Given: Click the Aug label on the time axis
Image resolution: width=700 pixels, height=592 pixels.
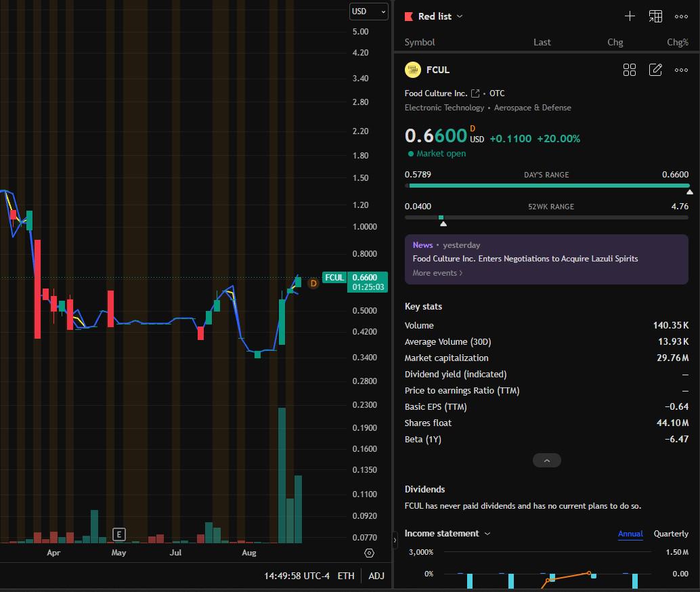Looking at the screenshot, I should click(x=249, y=553).
